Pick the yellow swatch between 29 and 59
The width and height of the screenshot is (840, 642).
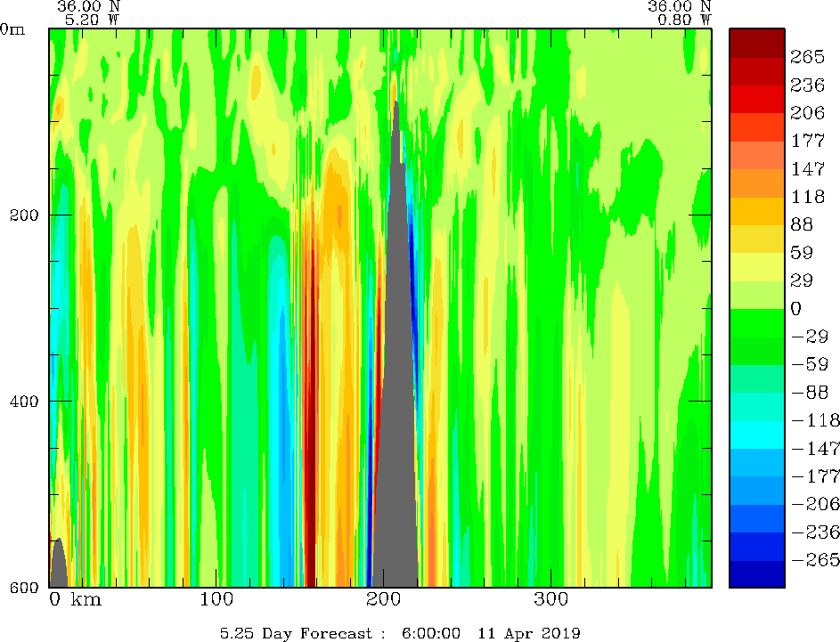click(x=756, y=266)
